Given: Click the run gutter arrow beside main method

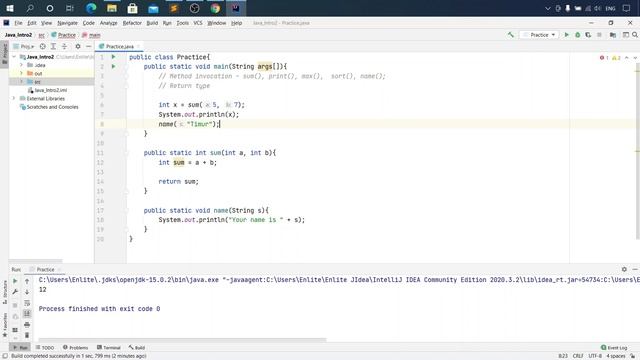Looking at the screenshot, I should click(x=113, y=67).
